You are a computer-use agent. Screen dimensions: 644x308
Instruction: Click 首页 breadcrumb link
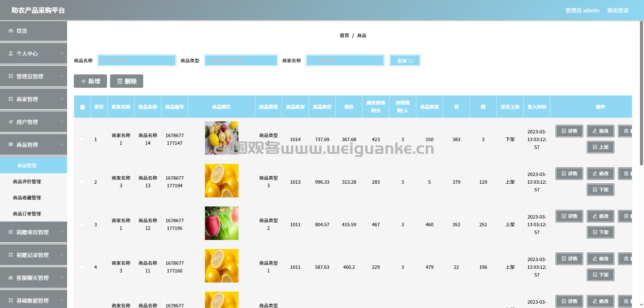(344, 36)
